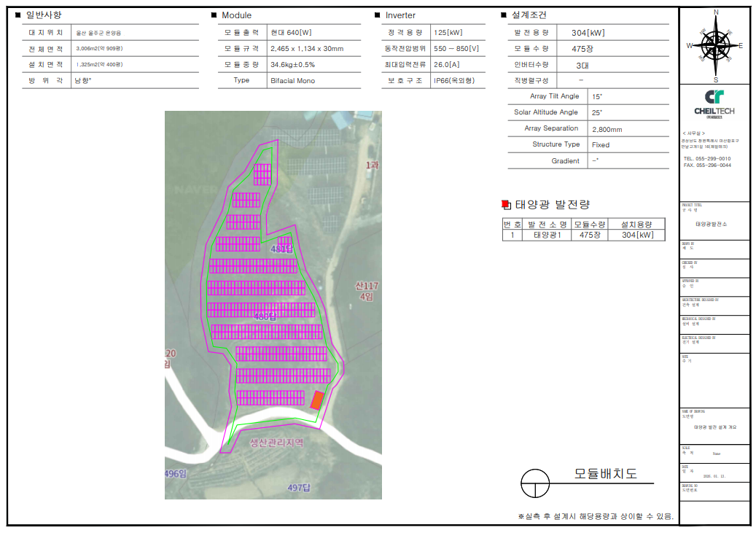Click the Structure Type Fixed value
Screen dimensions: 756x533
[601, 145]
